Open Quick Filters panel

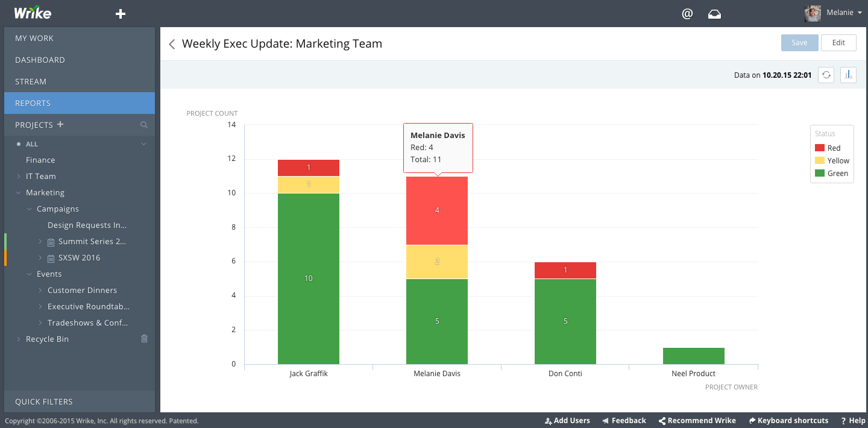point(80,401)
